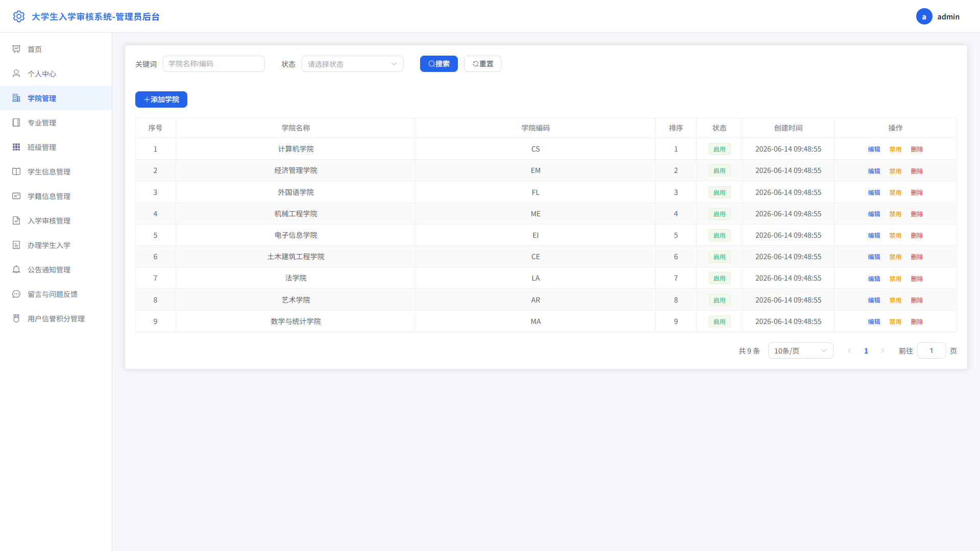Toggle 数学与统计学院 status with 禁用
The image size is (980, 551).
click(x=895, y=322)
